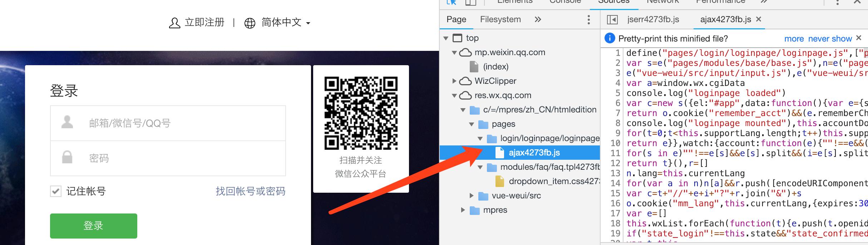Switch to the Performance tab

(x=720, y=2)
